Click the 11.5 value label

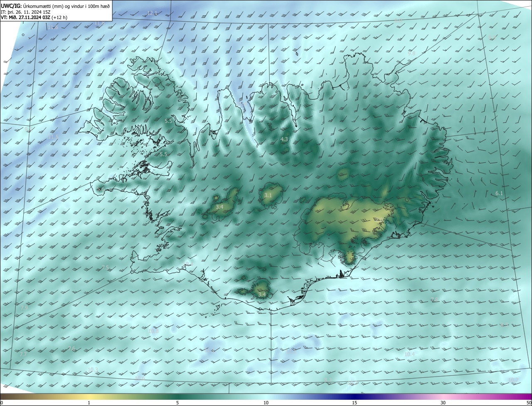point(53,137)
